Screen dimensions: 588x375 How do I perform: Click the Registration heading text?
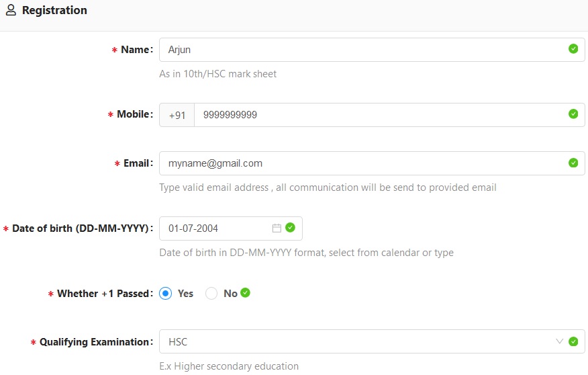[x=54, y=10]
